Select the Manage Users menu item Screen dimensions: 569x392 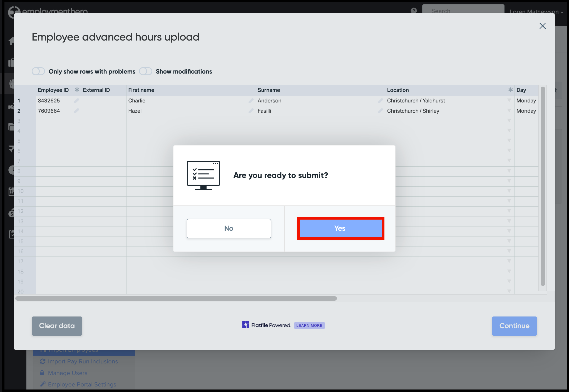pyautogui.click(x=68, y=373)
